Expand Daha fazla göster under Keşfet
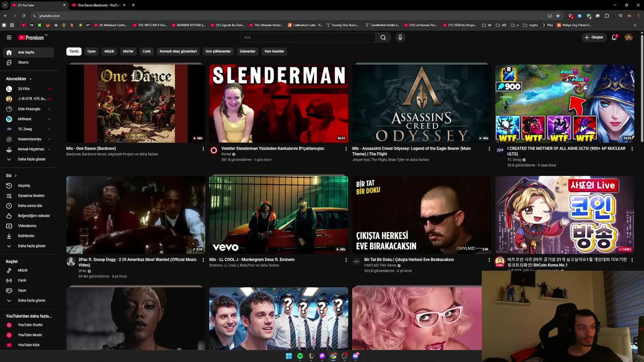This screenshot has width=644, height=362. click(28, 300)
